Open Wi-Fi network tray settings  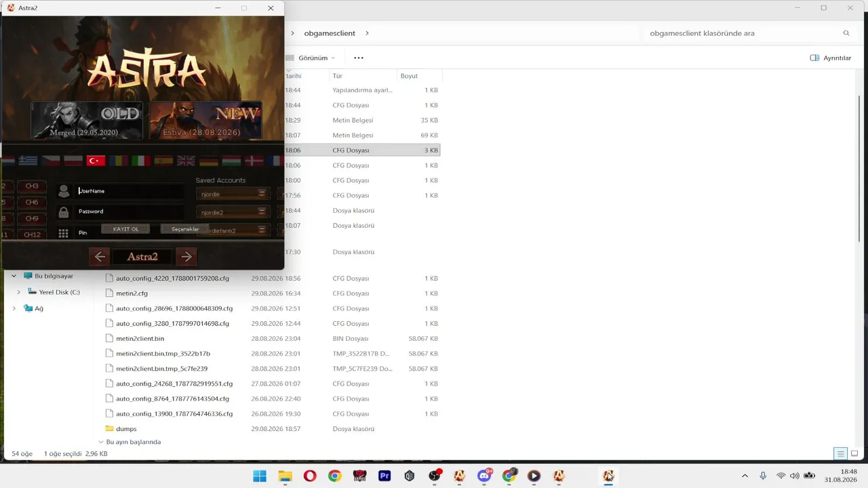781,476
